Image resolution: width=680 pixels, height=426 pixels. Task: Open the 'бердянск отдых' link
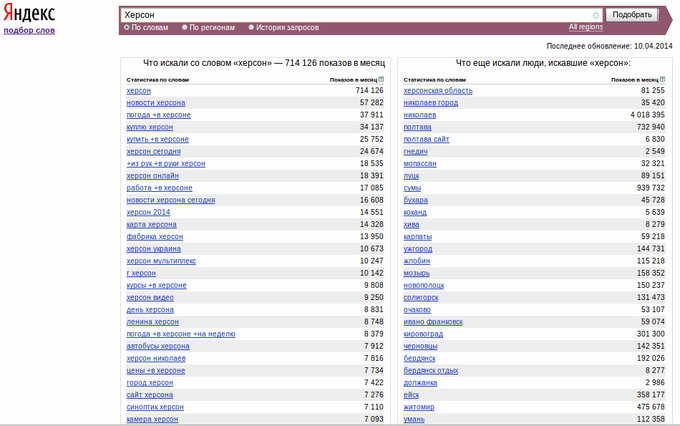(x=431, y=370)
